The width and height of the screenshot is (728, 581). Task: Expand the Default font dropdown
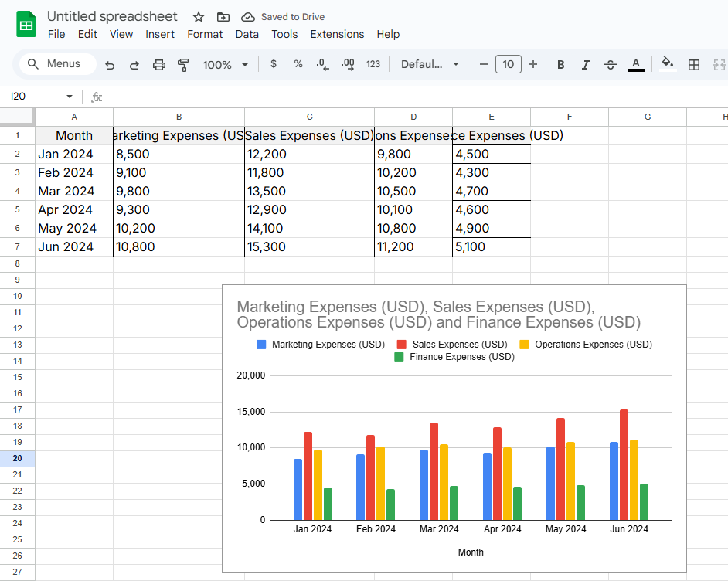click(430, 64)
